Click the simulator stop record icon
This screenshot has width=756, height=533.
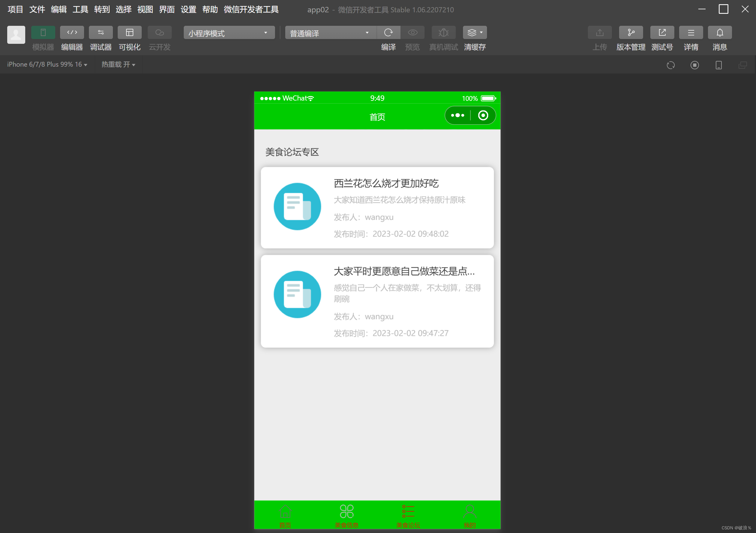(695, 65)
